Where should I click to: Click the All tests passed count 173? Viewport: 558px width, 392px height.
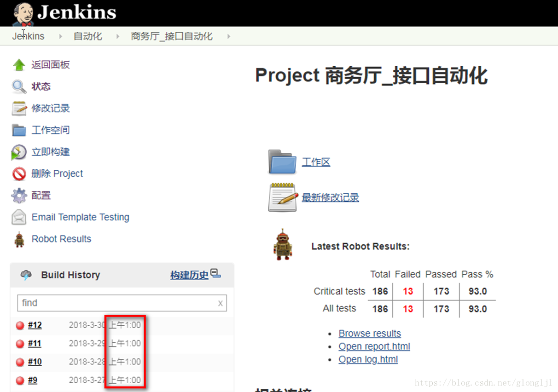[x=441, y=309]
